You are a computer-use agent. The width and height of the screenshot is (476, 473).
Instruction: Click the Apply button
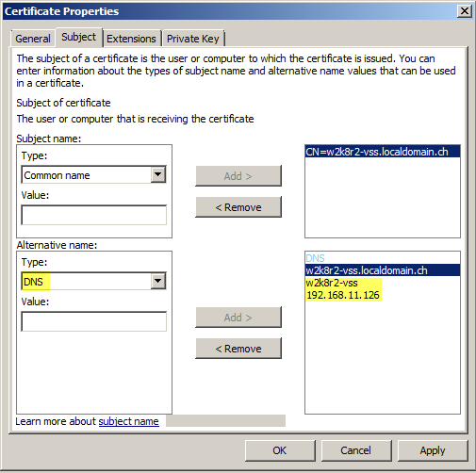tap(433, 450)
